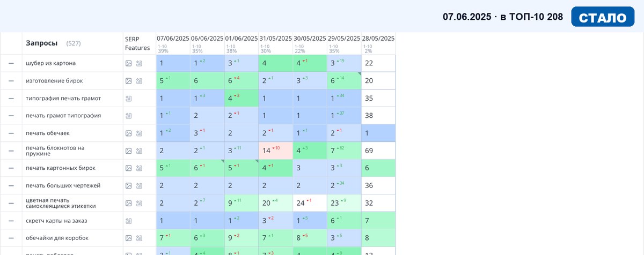Screen dimensions: 644x255
Task: Click the 01/06/2025 date column header
Action: point(241,39)
